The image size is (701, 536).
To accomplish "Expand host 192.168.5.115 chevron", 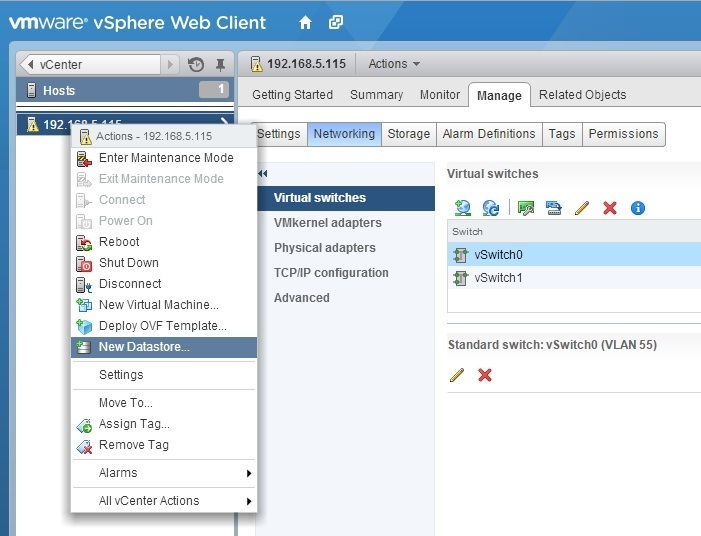I will (225, 123).
